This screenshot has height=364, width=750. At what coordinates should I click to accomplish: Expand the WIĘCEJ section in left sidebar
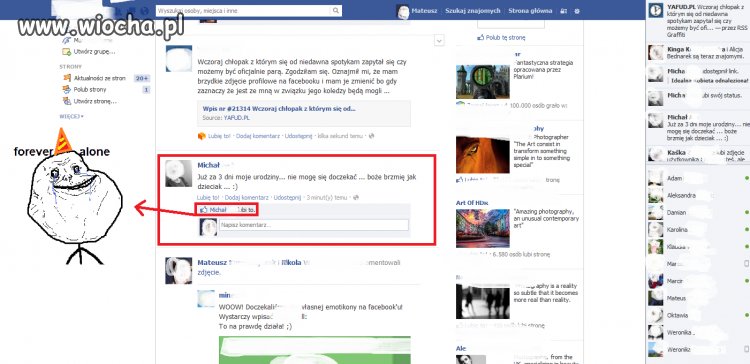(71, 116)
